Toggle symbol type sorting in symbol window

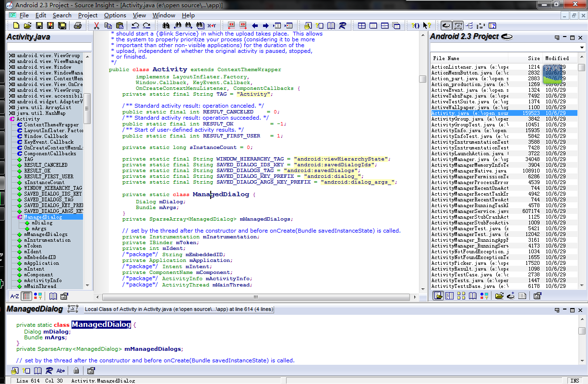click(x=38, y=296)
